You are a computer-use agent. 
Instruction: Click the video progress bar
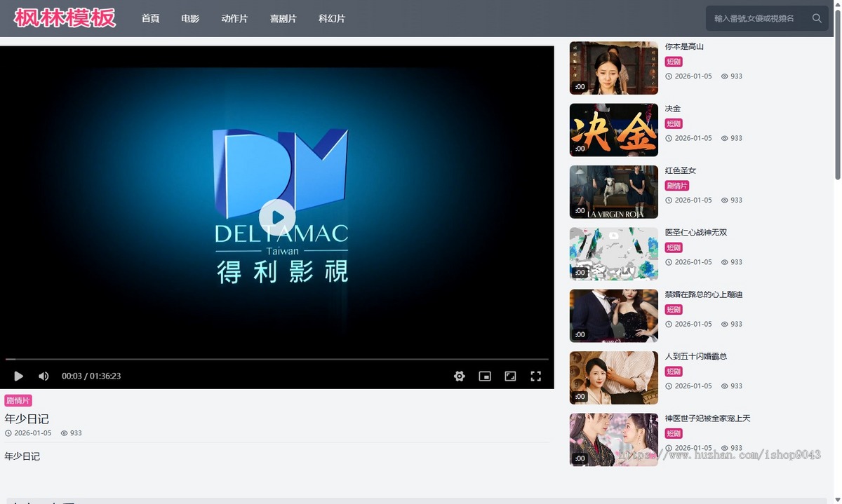[x=277, y=360]
